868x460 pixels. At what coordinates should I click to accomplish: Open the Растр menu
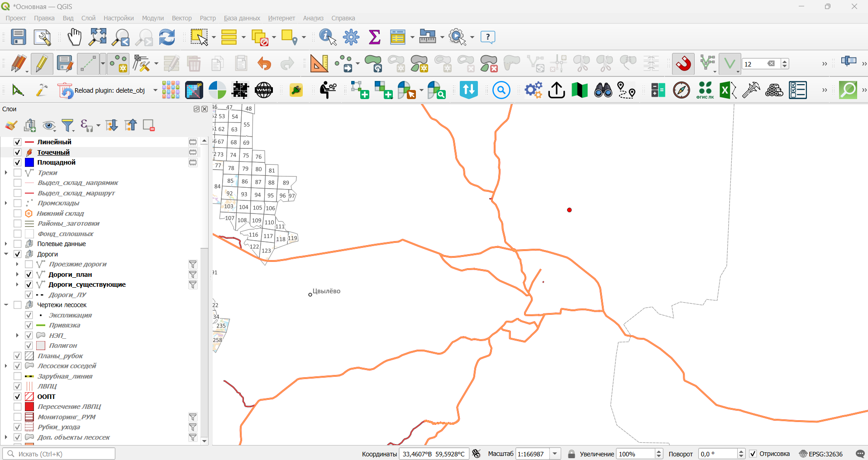[x=208, y=18]
